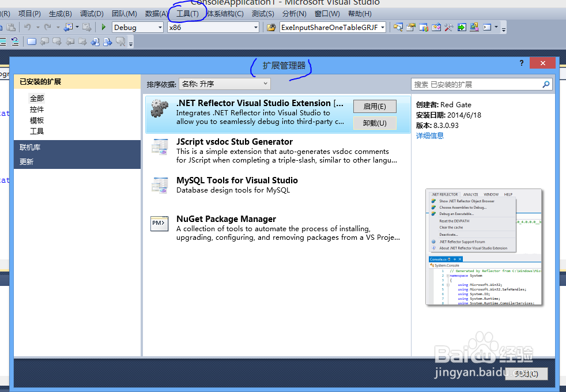Click the Navigate Backward icon

click(68, 27)
